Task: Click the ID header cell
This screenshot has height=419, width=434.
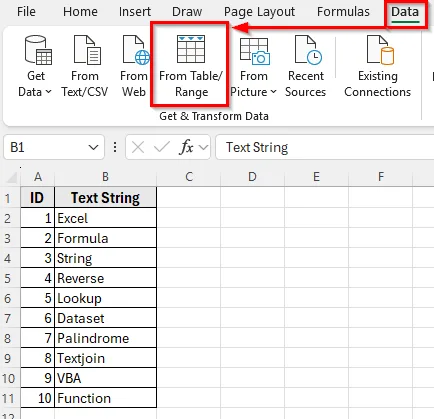Action: point(38,198)
